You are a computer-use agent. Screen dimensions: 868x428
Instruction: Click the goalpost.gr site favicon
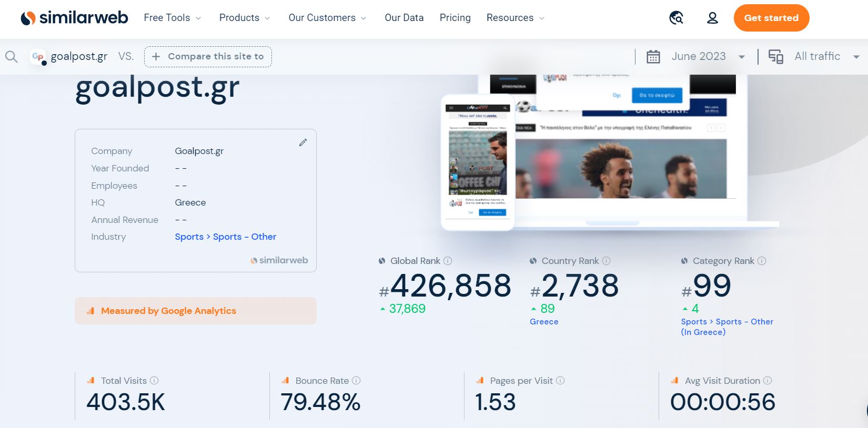click(x=38, y=57)
